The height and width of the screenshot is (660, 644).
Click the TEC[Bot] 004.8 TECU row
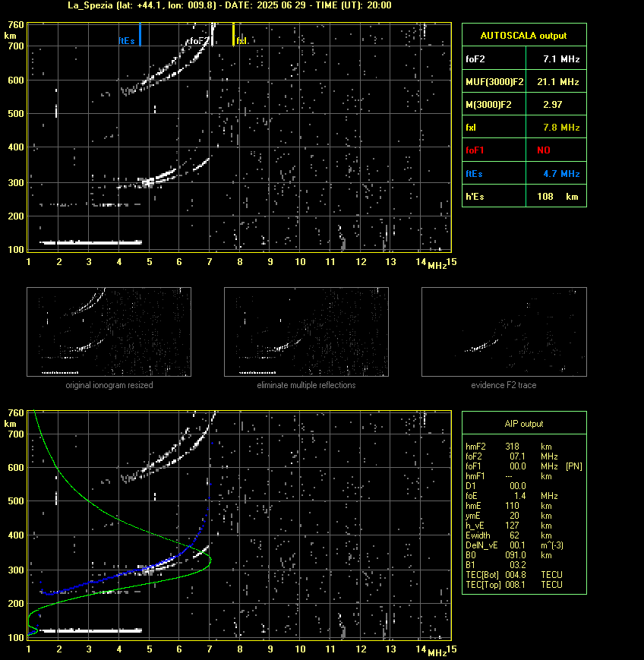[x=514, y=574]
